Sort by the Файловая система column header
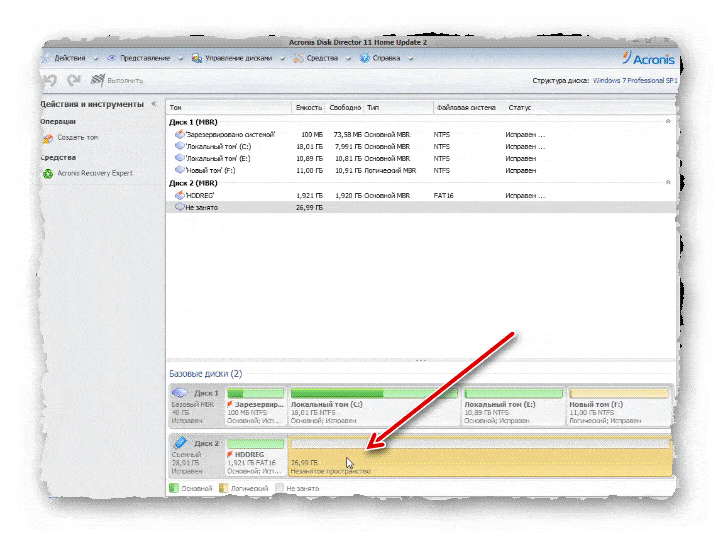Image resolution: width=718 pixels, height=535 pixels. tap(466, 108)
